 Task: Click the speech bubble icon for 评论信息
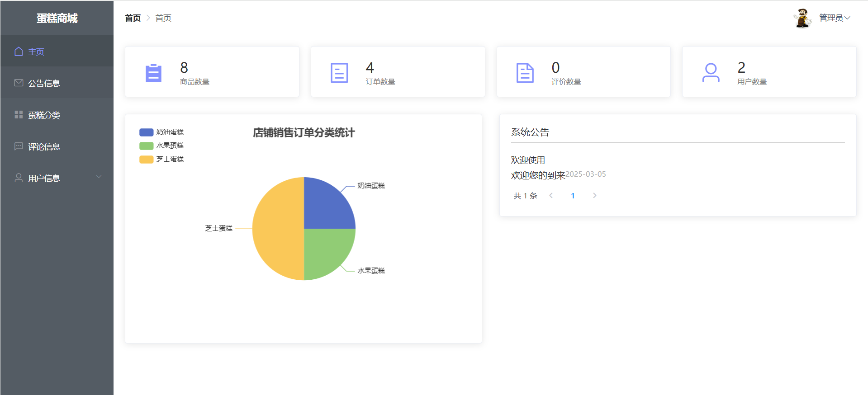point(19,146)
